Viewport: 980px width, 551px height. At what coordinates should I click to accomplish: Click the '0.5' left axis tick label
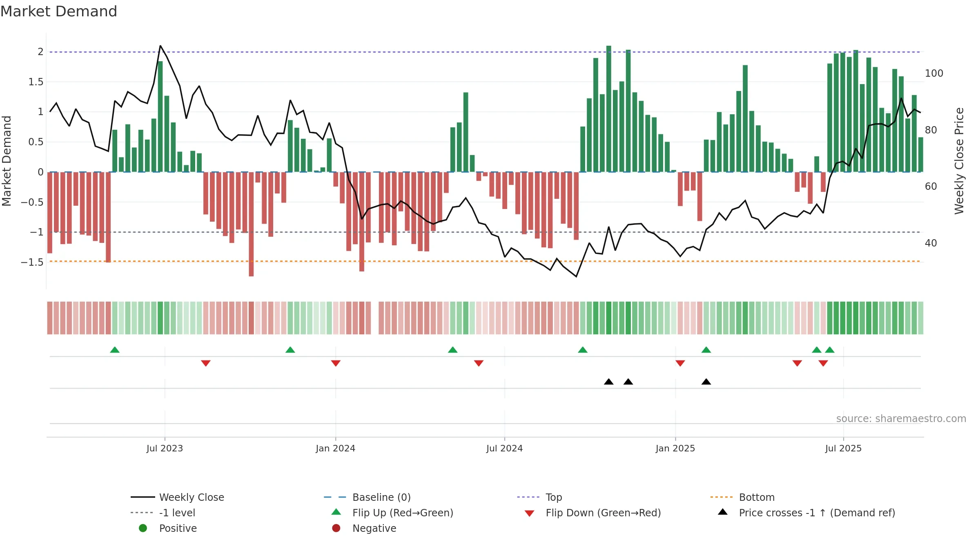point(36,142)
